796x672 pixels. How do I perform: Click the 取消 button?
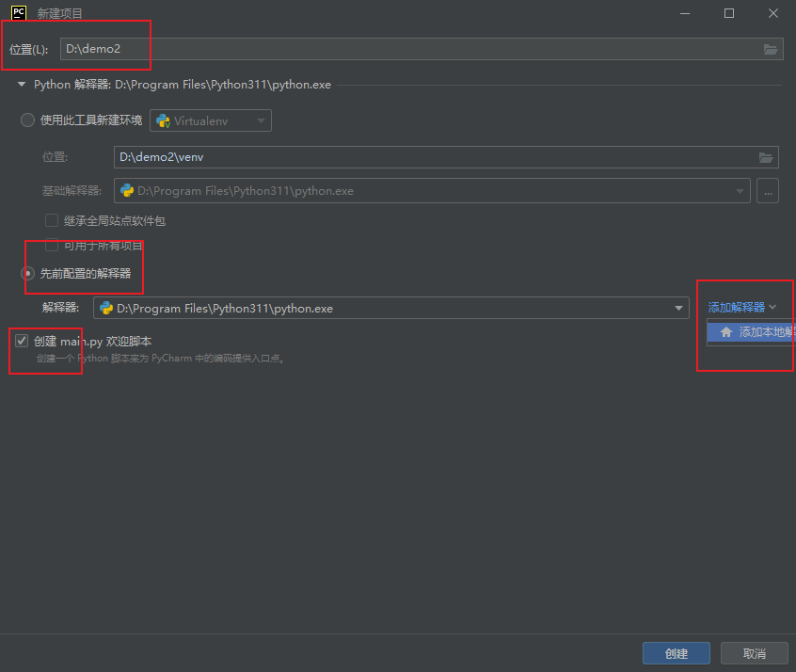[755, 654]
